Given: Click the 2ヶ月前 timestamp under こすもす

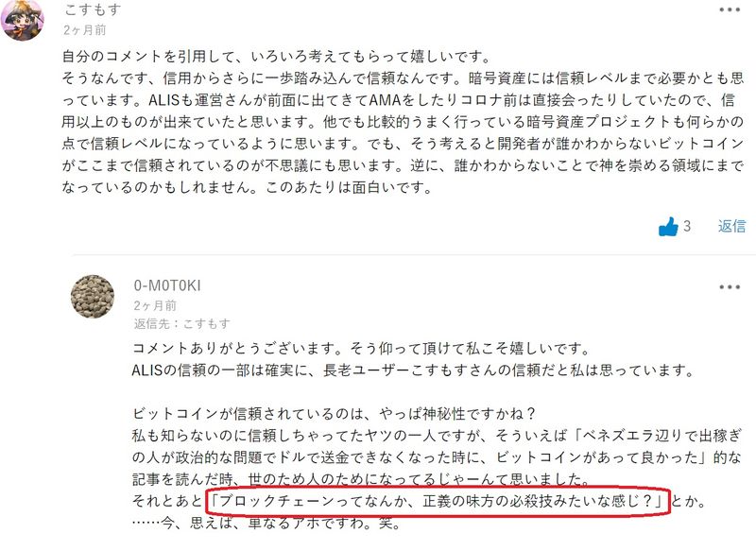Looking at the screenshot, I should 85,30.
